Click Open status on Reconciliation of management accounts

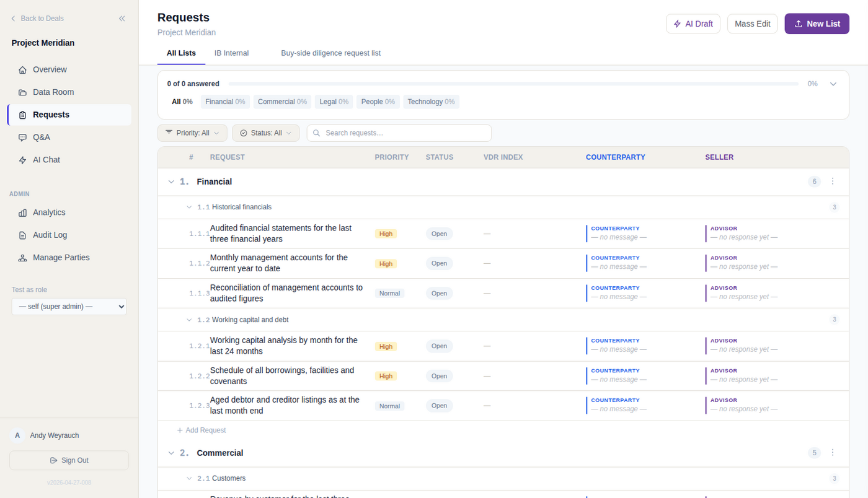tap(439, 294)
